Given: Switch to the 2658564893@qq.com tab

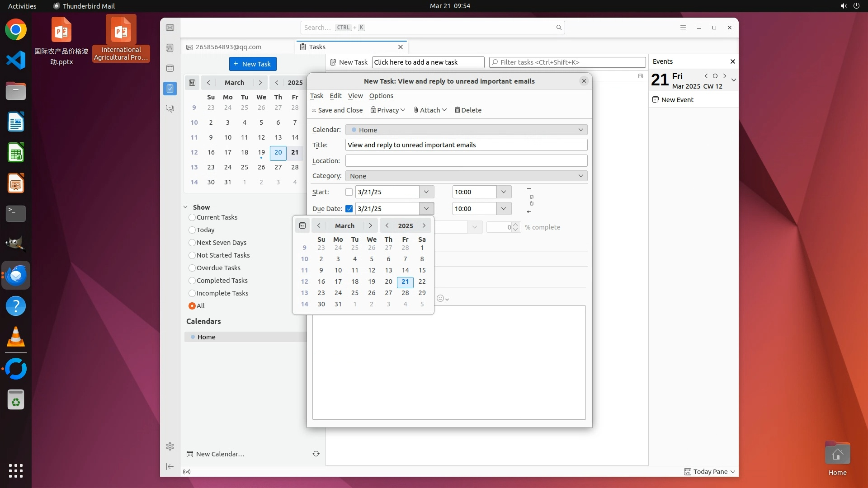Looking at the screenshot, I should click(228, 47).
